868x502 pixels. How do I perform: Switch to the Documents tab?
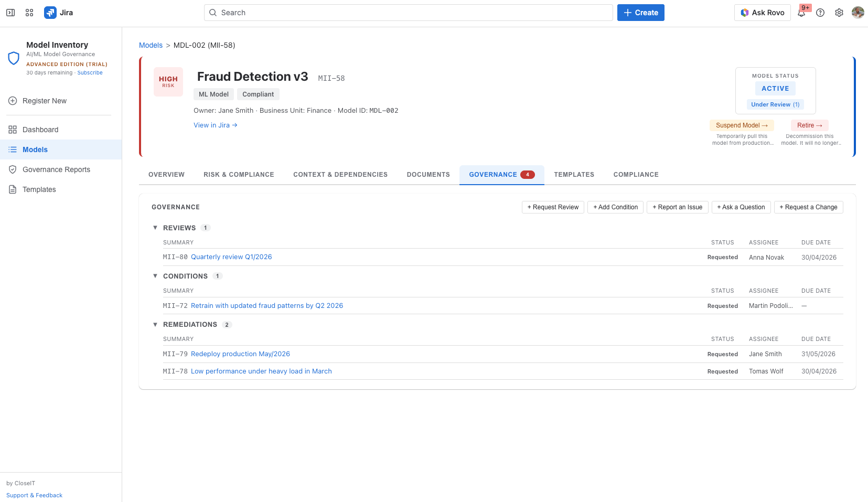[428, 174]
